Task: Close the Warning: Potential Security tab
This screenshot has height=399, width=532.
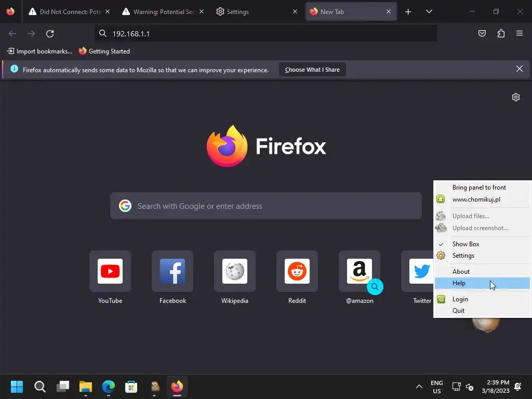Action: (x=202, y=11)
